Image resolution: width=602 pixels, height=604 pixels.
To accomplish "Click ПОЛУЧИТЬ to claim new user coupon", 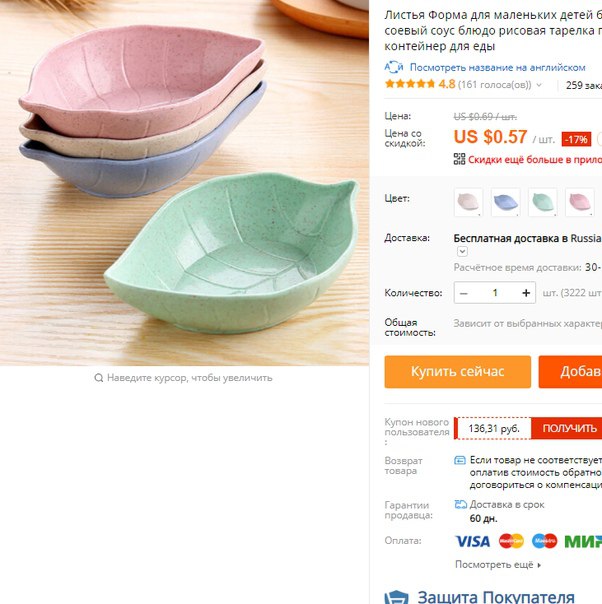I will click(x=567, y=428).
